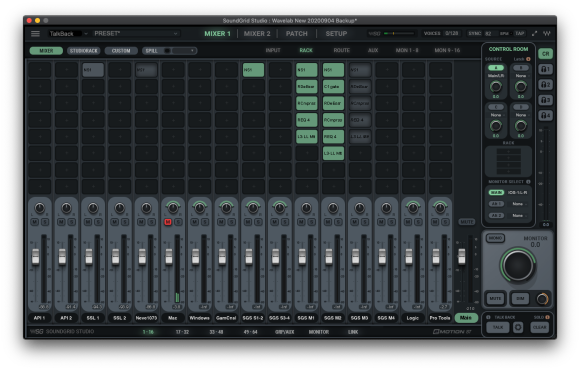Click source A Main/L/R level knob
Viewport: 580px width, 370px height.
coord(496,87)
